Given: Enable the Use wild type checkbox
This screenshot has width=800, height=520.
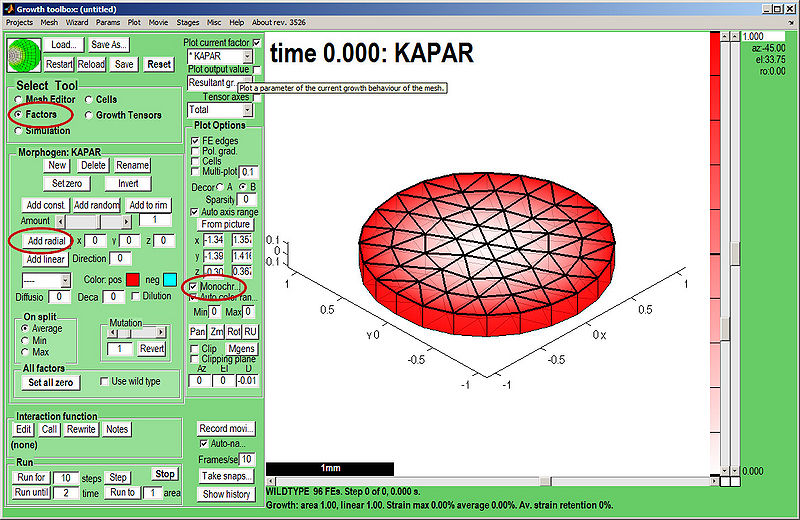Looking at the screenshot, I should point(105,382).
